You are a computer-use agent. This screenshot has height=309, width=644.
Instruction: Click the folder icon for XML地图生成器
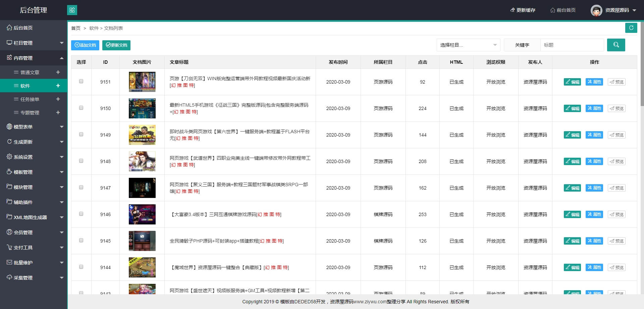9,217
